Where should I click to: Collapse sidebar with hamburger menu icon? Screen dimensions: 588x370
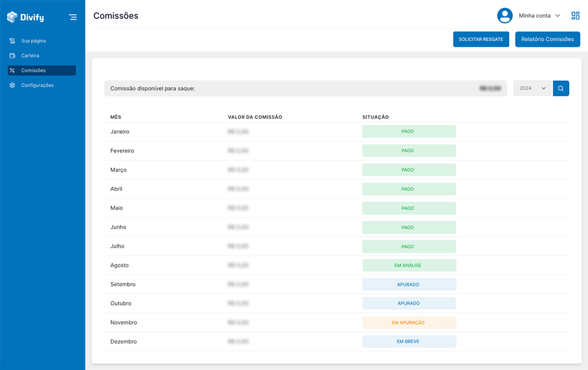tap(73, 18)
